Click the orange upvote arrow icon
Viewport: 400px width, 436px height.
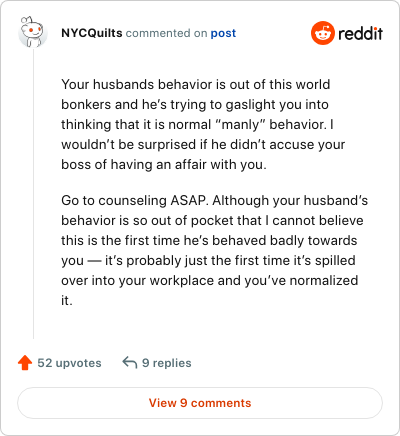(25, 363)
